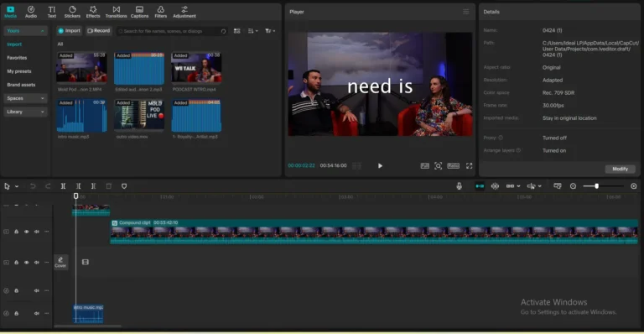Lock the Compound clip track

click(17, 232)
